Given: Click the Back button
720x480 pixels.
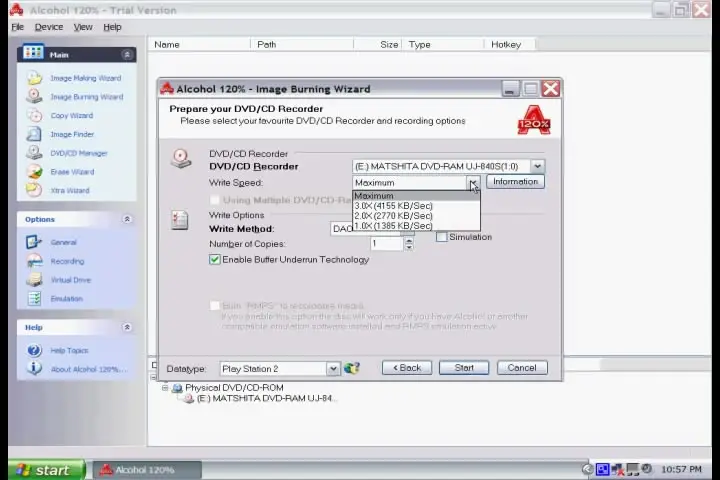Looking at the screenshot, I should tap(407, 368).
